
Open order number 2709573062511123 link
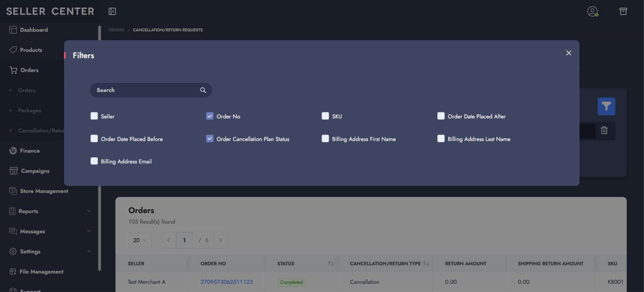226,282
